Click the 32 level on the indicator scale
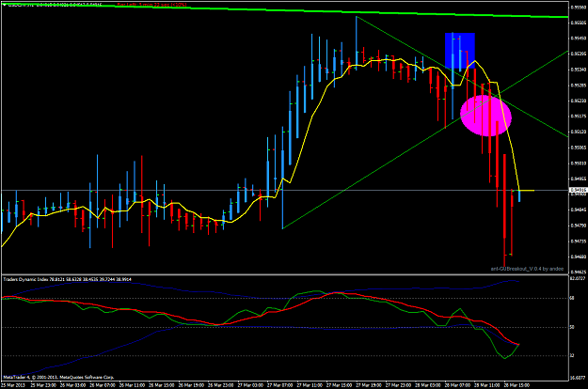Screen dimensions: 588x389 point(572,356)
